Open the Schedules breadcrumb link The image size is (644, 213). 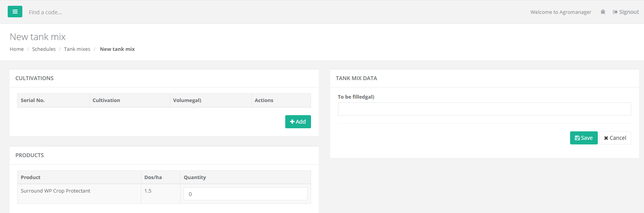(x=44, y=49)
